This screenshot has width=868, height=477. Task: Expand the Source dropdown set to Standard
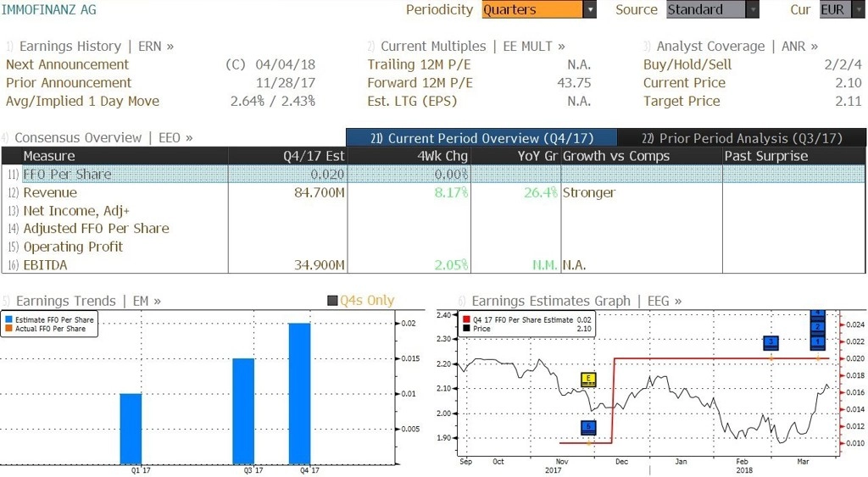pos(712,9)
